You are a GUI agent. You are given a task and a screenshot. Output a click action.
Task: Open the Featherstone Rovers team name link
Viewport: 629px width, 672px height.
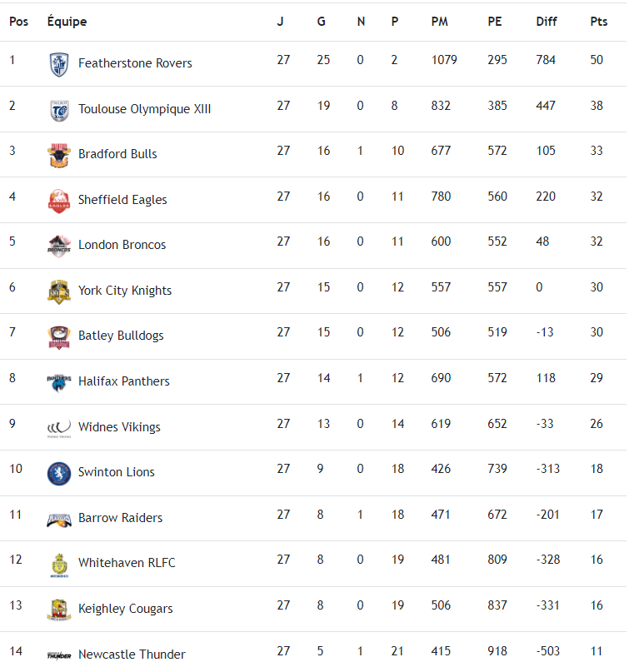pos(135,63)
